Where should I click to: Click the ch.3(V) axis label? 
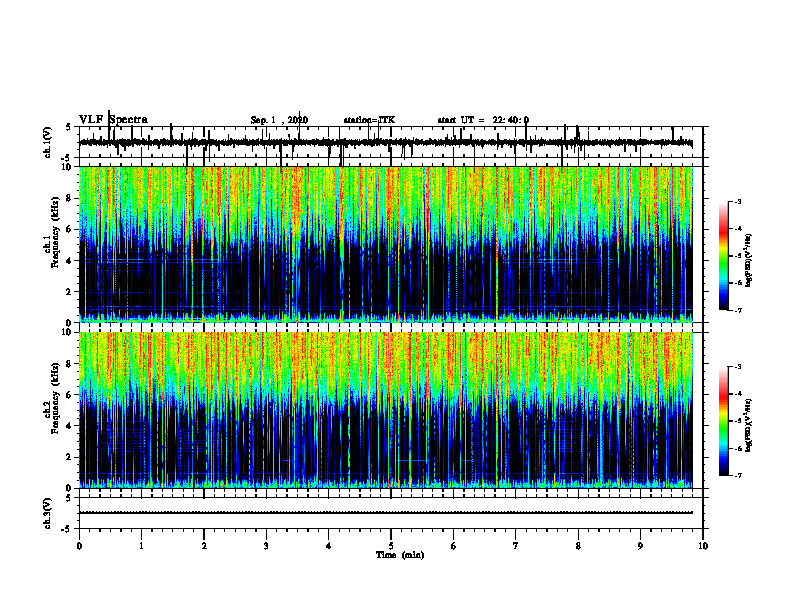pyautogui.click(x=48, y=513)
